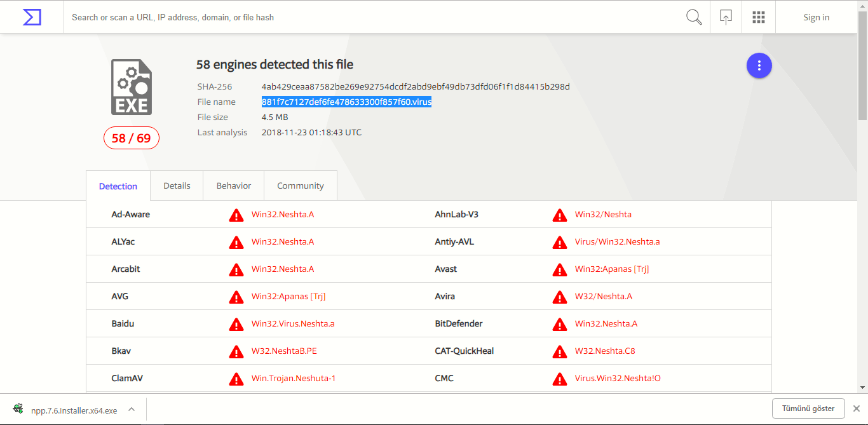Close the browser downloads bar
Viewport: 868px width, 425px height.
(x=856, y=408)
